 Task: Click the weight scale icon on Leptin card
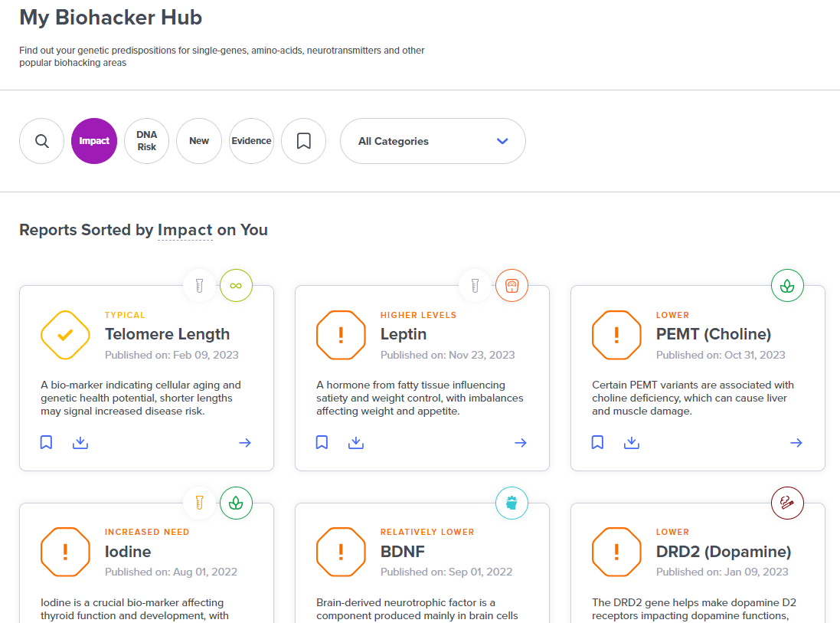[x=512, y=285]
